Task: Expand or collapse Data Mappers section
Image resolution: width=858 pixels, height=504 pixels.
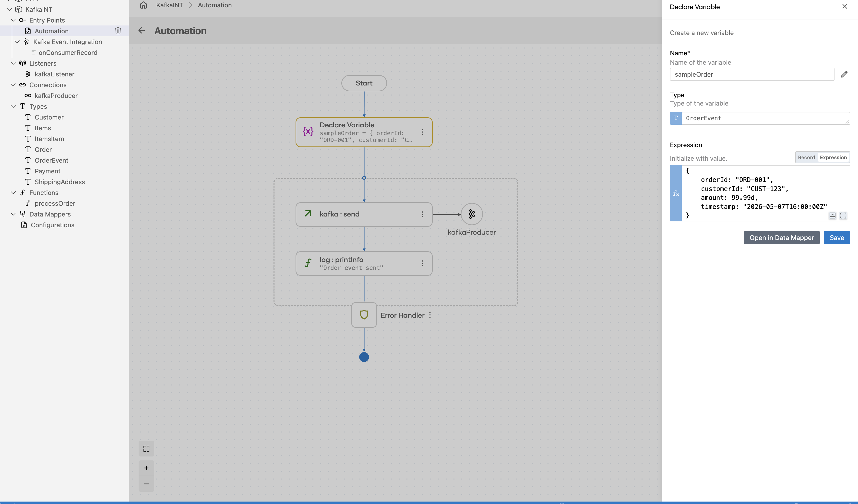Action: tap(13, 214)
